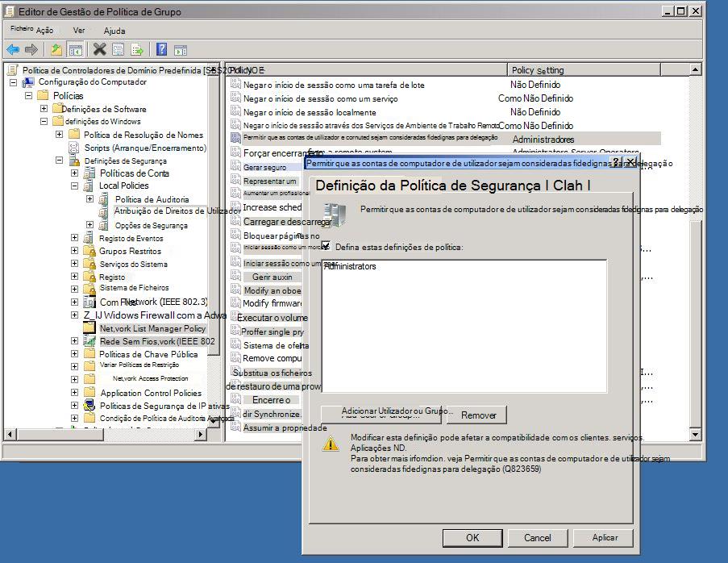Image resolution: width=728 pixels, height=563 pixels.
Task: Select Administrators in the list box
Action: 350,266
